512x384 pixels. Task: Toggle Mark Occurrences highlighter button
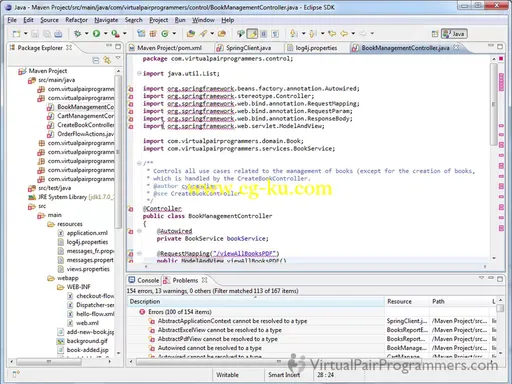tap(252, 33)
